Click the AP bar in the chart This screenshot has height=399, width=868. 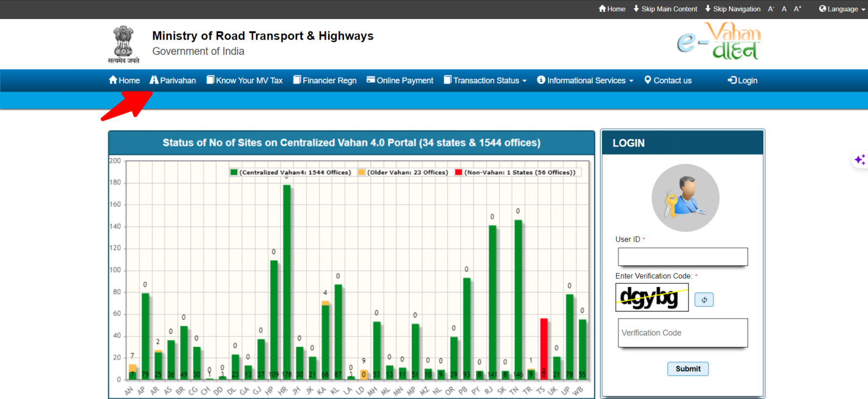point(145,336)
